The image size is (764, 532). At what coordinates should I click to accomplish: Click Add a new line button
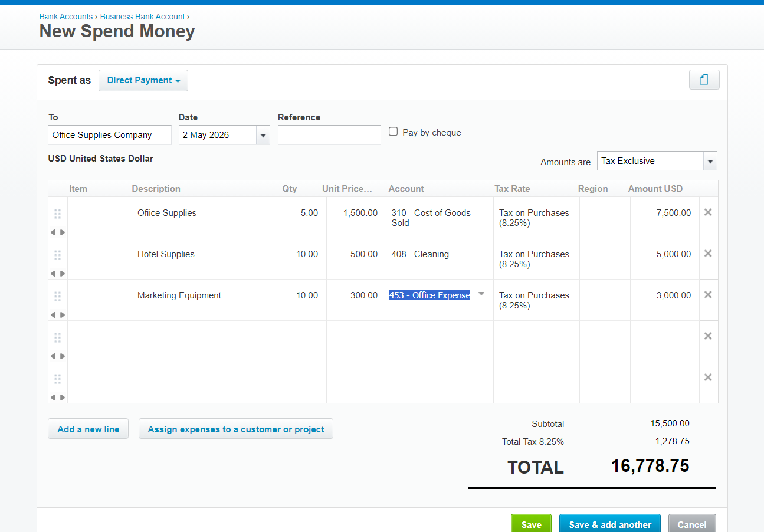pos(88,429)
